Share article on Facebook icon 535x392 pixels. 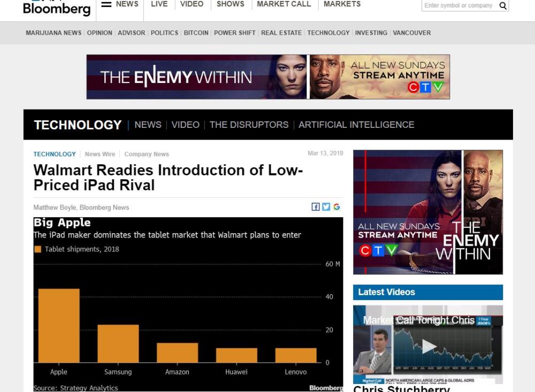pyautogui.click(x=316, y=207)
